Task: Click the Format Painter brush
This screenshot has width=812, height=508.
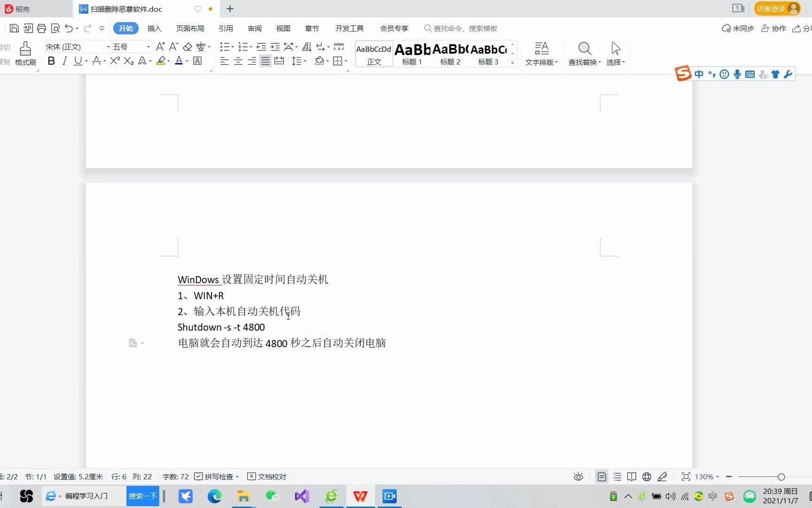Action: pyautogui.click(x=25, y=53)
